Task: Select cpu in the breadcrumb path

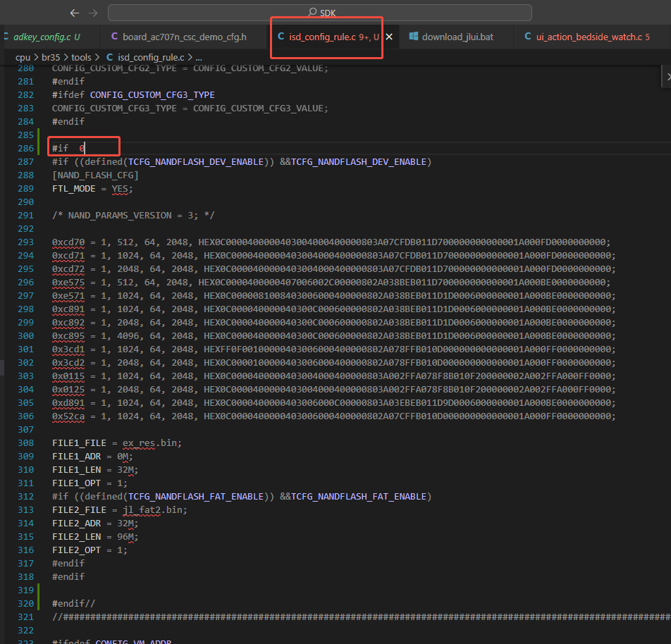Action: pos(23,57)
